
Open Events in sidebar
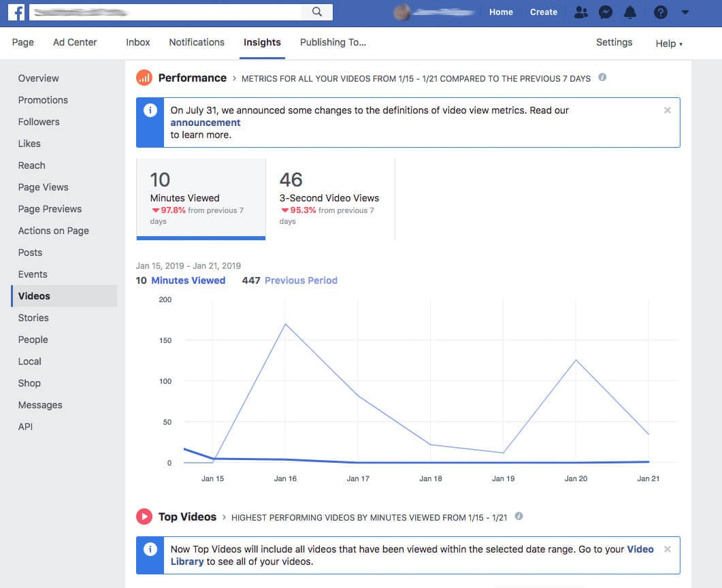click(x=33, y=274)
